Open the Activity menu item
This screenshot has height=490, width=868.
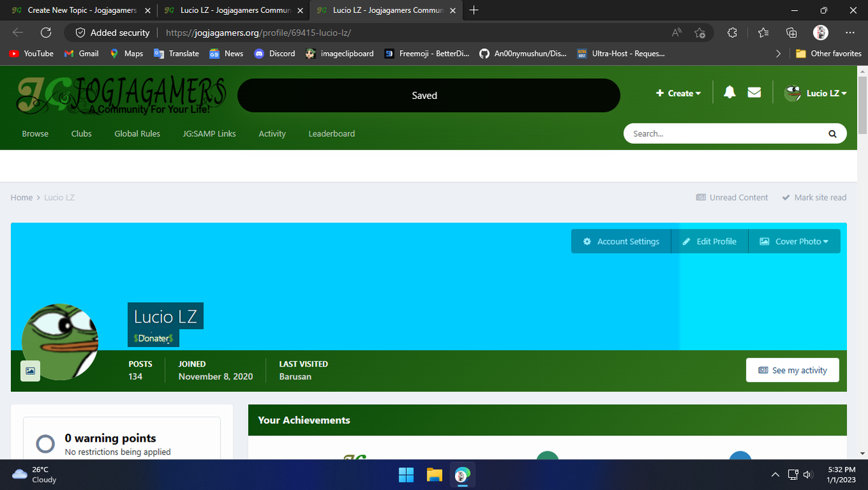click(x=272, y=134)
